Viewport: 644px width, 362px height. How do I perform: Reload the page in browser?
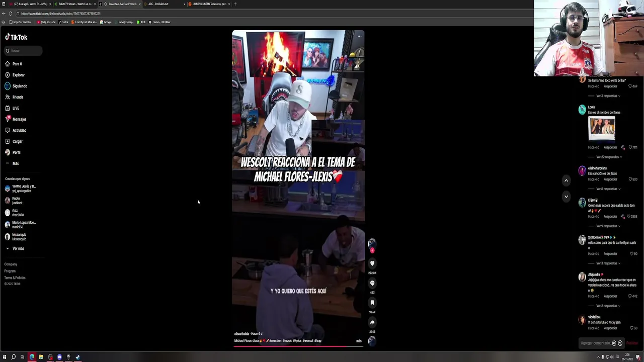click(x=10, y=14)
